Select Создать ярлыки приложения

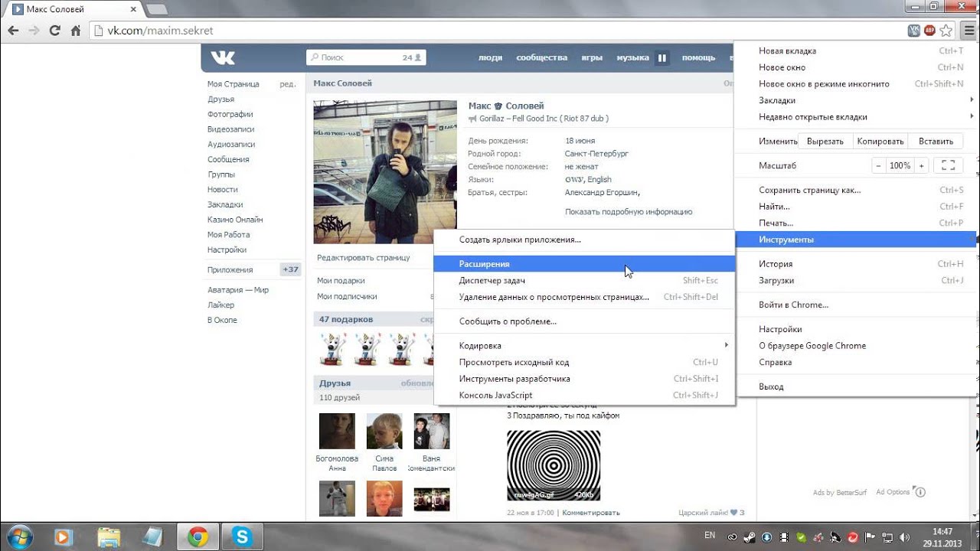coord(584,240)
